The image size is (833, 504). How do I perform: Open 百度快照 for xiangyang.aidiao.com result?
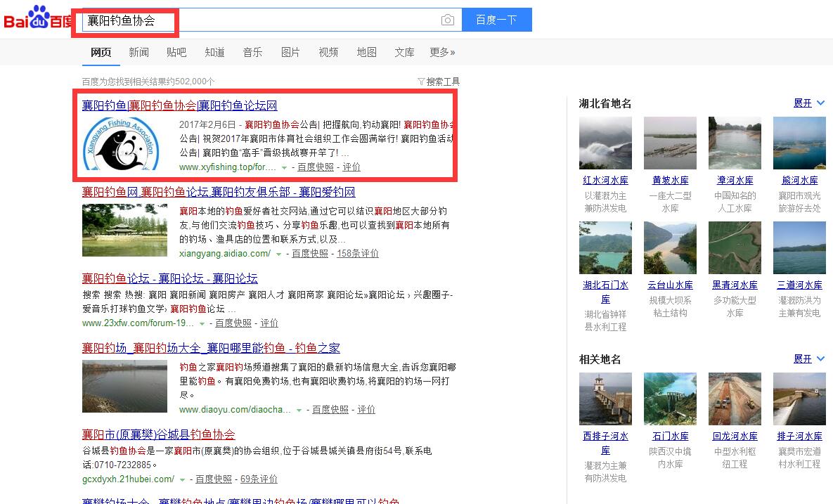[x=310, y=254]
